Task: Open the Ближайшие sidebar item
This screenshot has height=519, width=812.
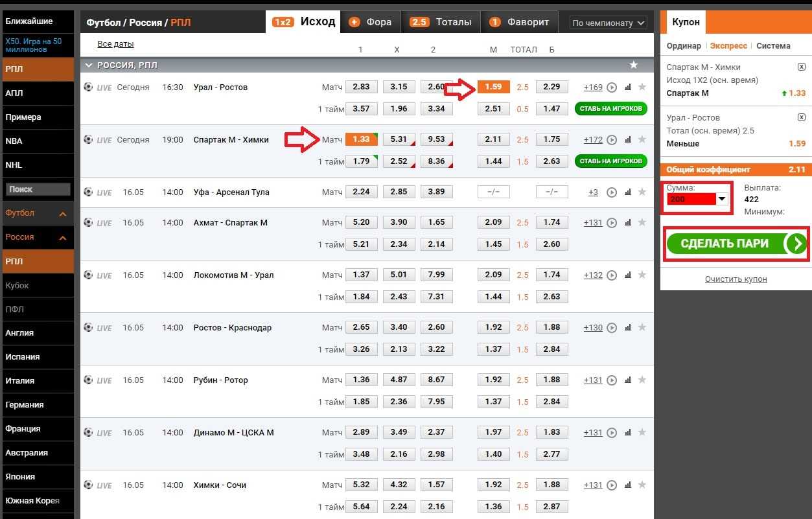Action: click(37, 21)
